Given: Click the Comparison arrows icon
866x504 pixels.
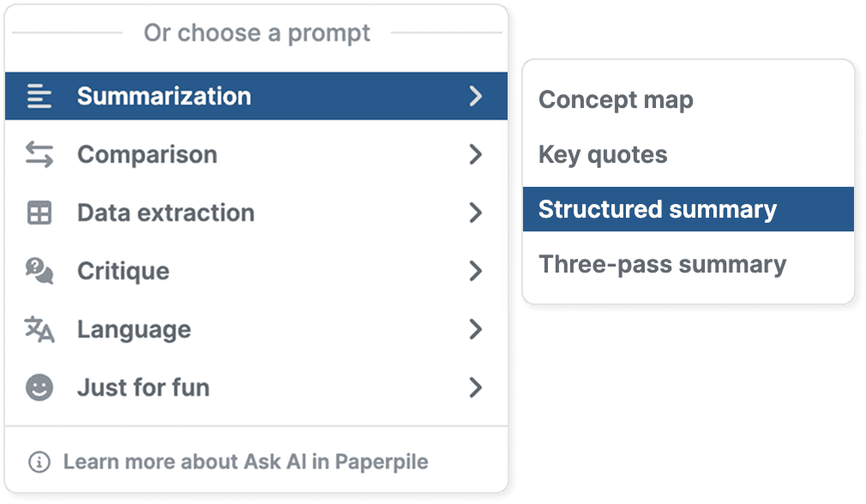Looking at the screenshot, I should (39, 155).
